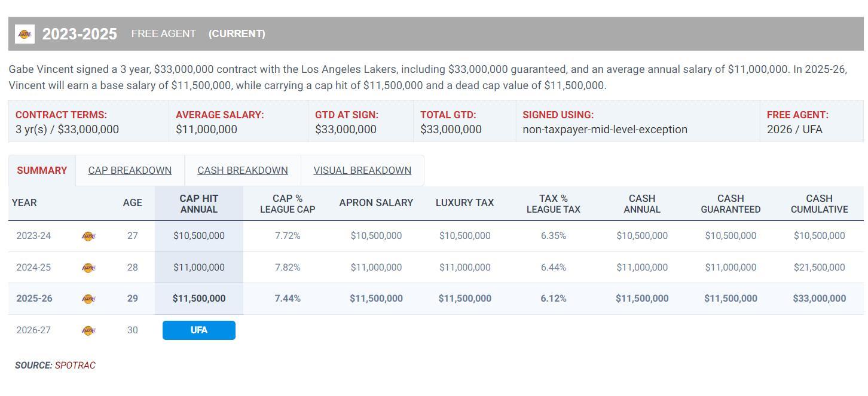Click the 2023-2025 contract header title

click(80, 34)
